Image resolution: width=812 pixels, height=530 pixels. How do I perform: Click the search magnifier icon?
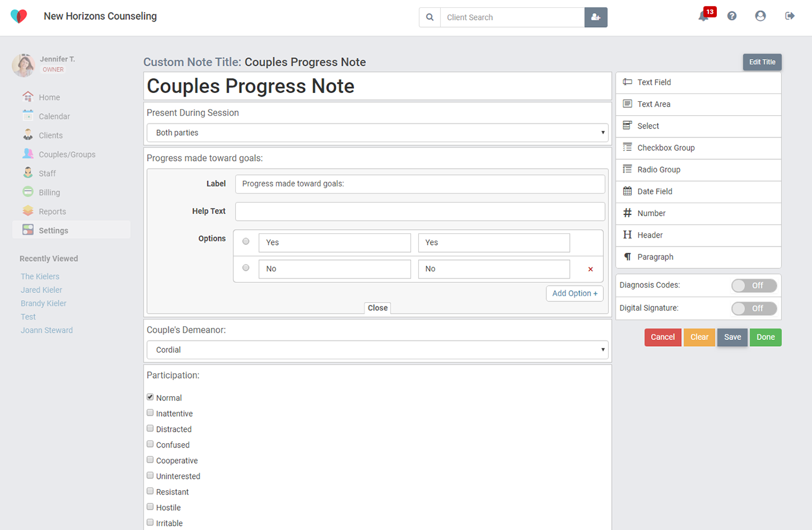click(x=430, y=17)
